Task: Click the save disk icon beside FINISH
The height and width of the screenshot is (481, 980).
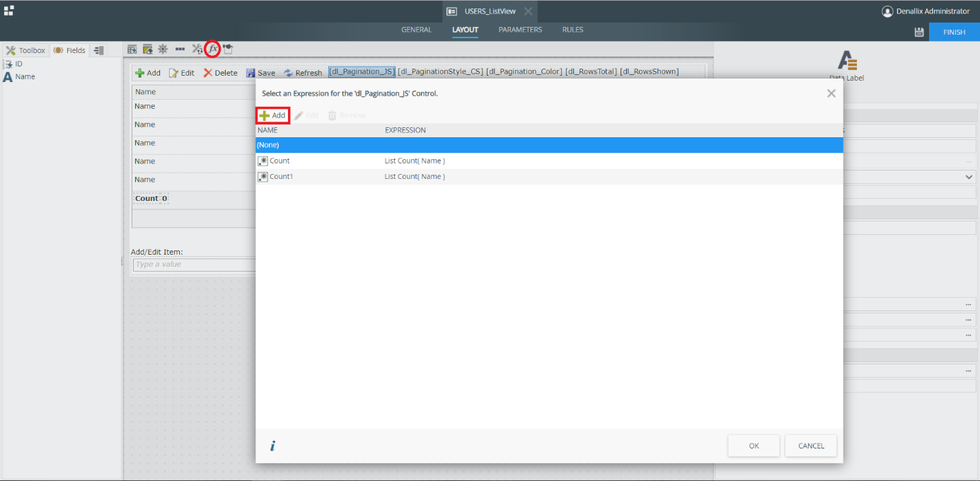Action: point(919,32)
